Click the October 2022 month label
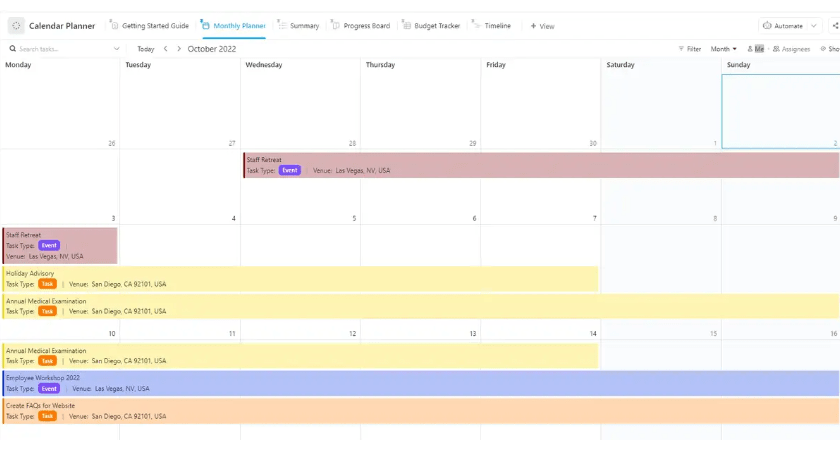Viewport: 840px width, 463px height. (212, 49)
